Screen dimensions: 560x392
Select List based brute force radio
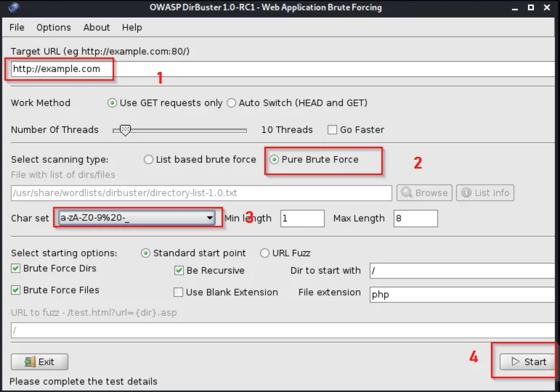(x=148, y=160)
